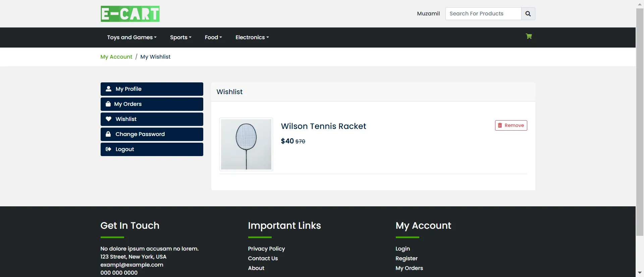644x277 pixels.
Task: Expand the Toys and Games dropdown
Action: (132, 38)
